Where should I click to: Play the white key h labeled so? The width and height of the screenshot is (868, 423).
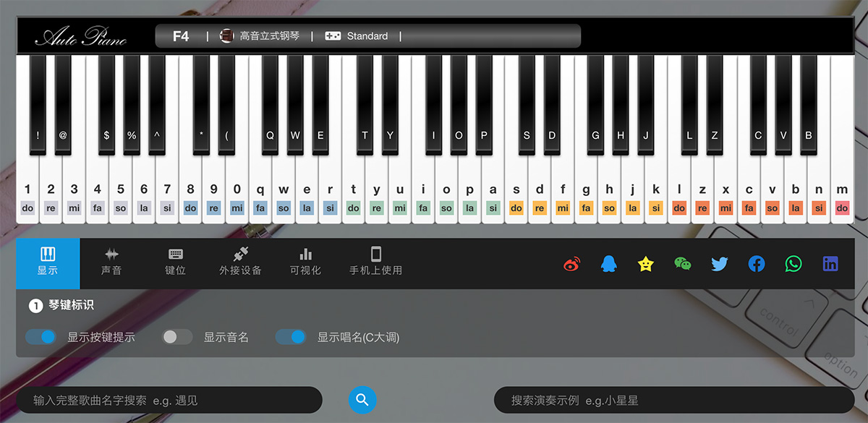pos(609,189)
